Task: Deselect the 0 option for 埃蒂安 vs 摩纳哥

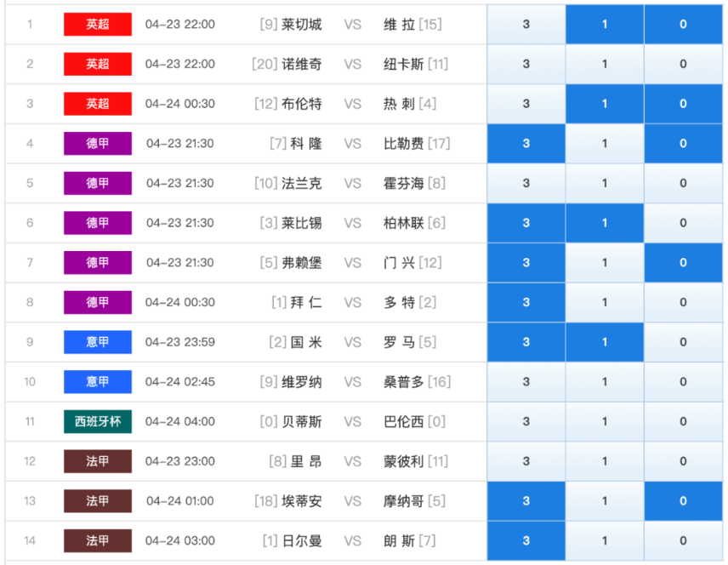Action: (x=683, y=501)
